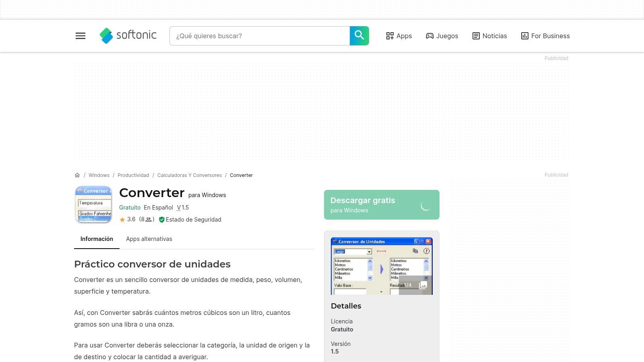Viewport: 644px width, 362px height.
Task: Click the 'En Español' language label
Action: [158, 208]
